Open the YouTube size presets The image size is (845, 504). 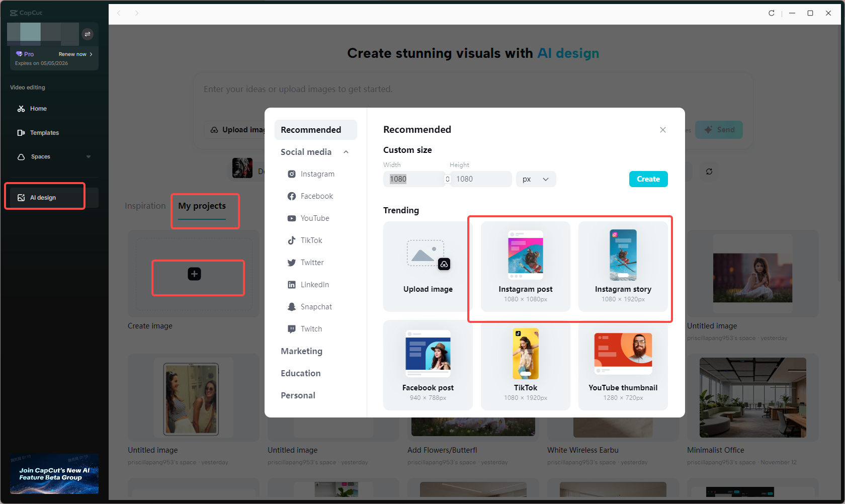[292, 218]
